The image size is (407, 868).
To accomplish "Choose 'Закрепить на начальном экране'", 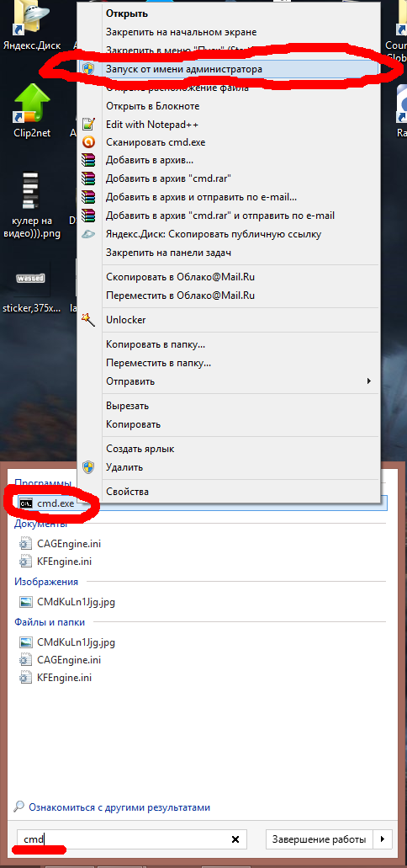I will pos(229,32).
